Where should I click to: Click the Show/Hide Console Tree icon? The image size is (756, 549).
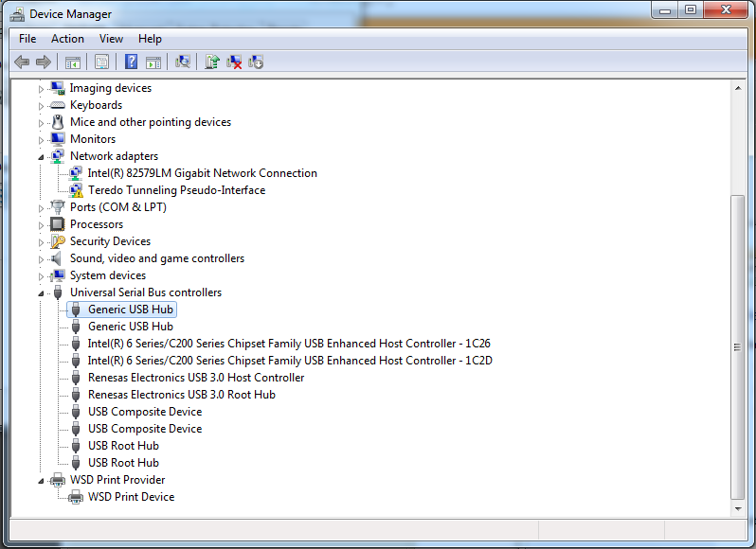click(x=73, y=62)
